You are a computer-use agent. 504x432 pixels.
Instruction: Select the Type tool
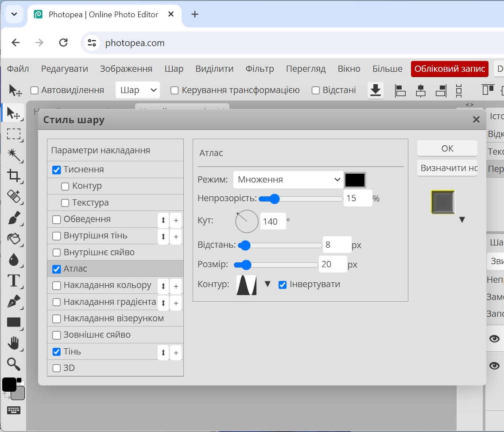click(14, 280)
